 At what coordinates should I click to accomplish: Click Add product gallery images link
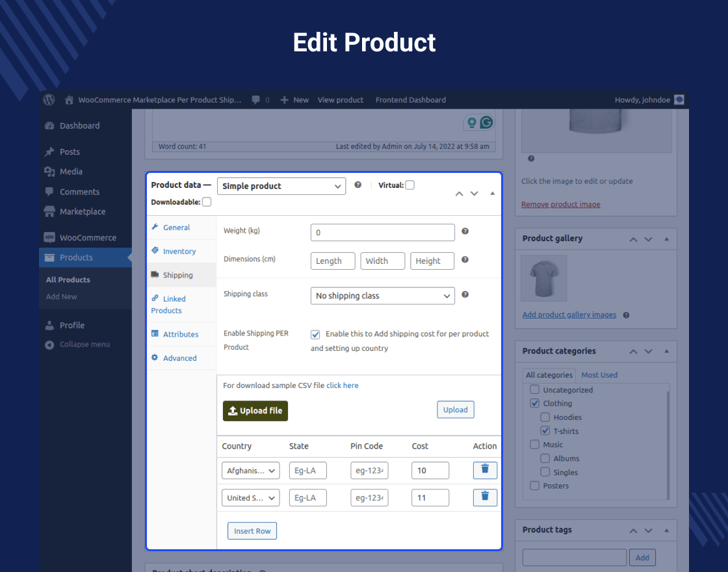(x=569, y=315)
